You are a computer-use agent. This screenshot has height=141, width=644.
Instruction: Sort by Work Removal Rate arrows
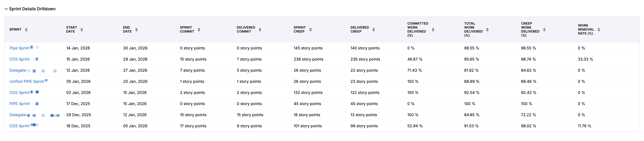(x=599, y=30)
